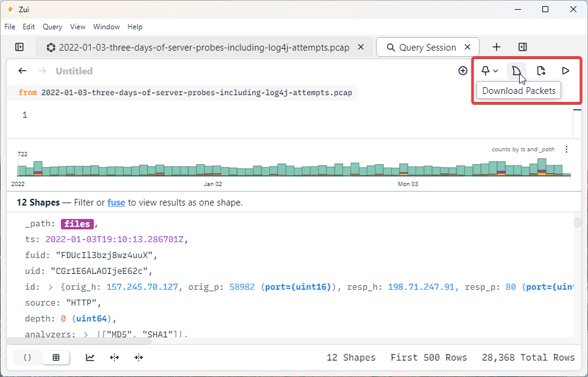Click the vertical results scrollbar thumb
Viewport: 588px width, 377px height.
pos(578,222)
